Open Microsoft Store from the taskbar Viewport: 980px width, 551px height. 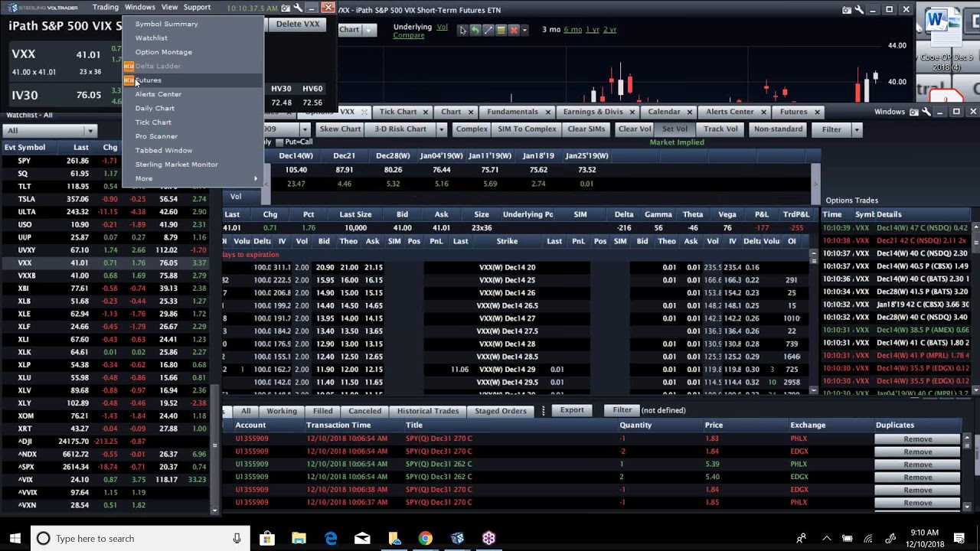[x=267, y=539]
